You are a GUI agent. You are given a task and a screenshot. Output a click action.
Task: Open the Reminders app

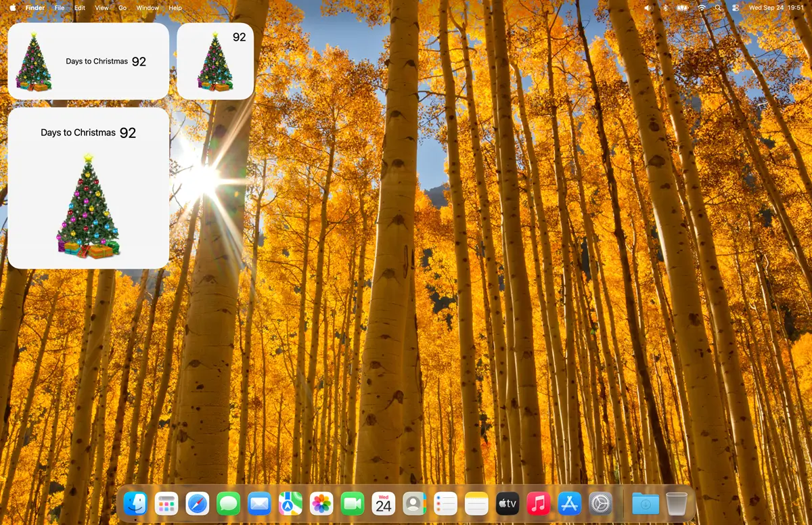click(445, 503)
